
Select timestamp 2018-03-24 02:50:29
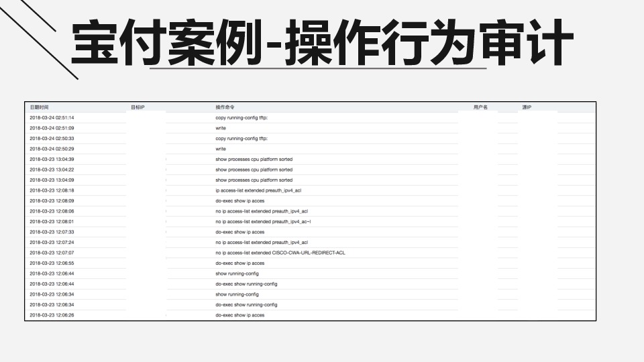(52, 149)
